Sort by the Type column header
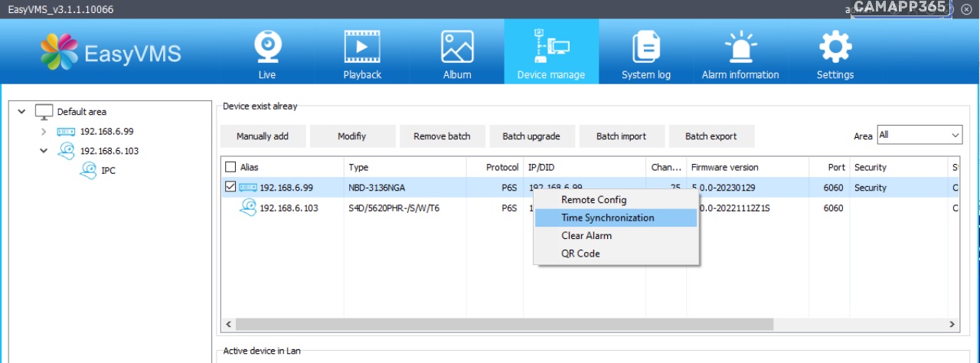The height and width of the screenshot is (363, 980). point(358,167)
